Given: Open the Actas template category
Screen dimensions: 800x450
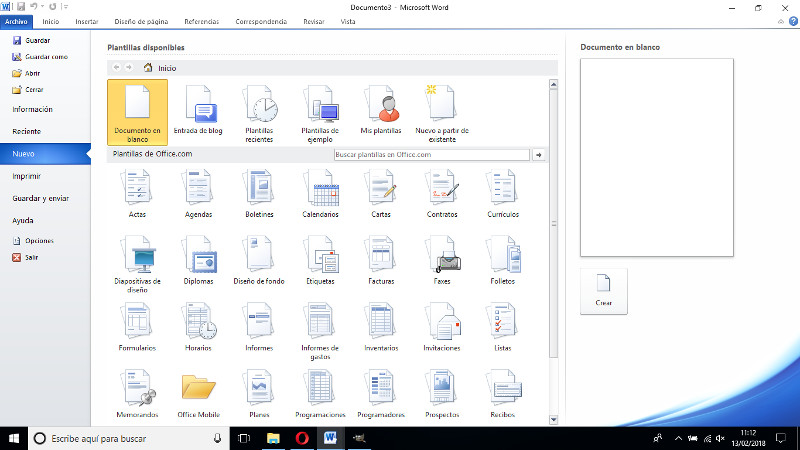Looking at the screenshot, I should click(x=137, y=194).
